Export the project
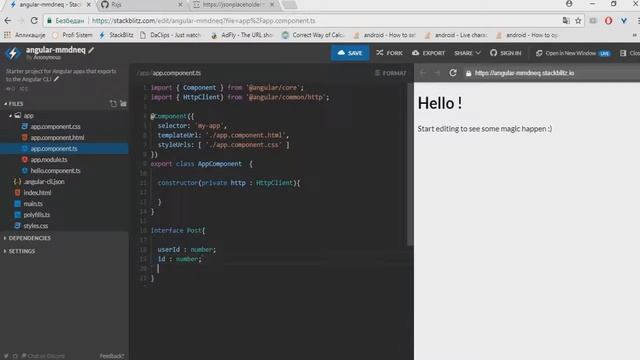 (x=429, y=53)
